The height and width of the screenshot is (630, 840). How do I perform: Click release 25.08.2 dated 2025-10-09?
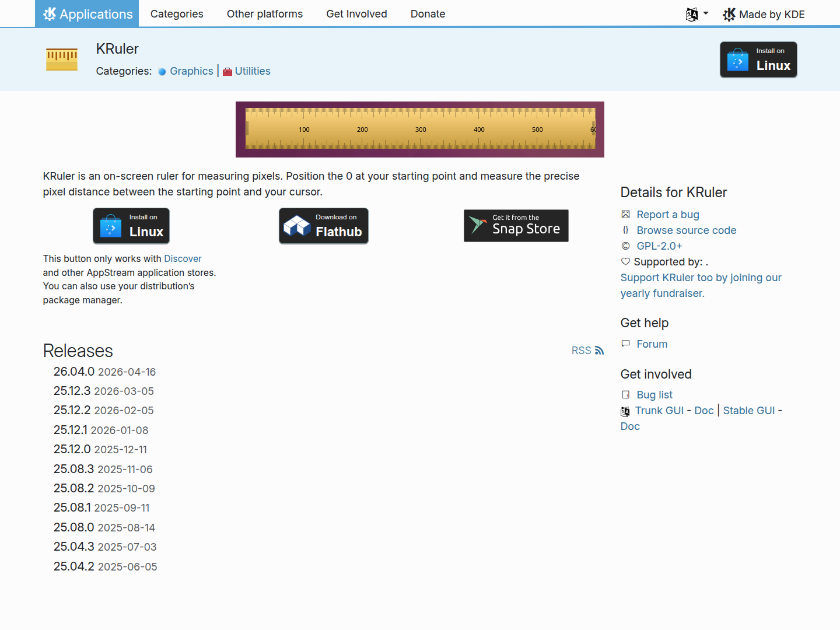(104, 488)
